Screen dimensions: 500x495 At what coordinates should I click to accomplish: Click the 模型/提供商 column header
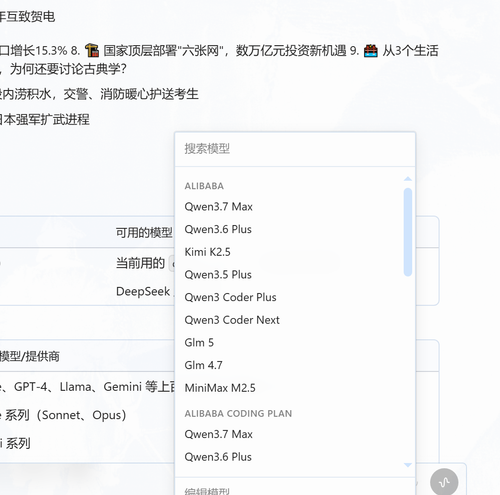(x=30, y=356)
